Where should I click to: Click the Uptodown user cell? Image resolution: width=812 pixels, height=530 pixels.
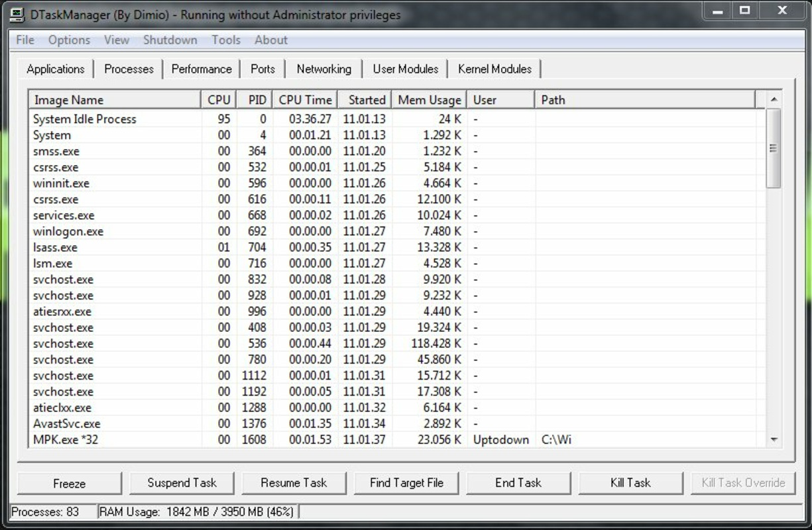click(501, 439)
